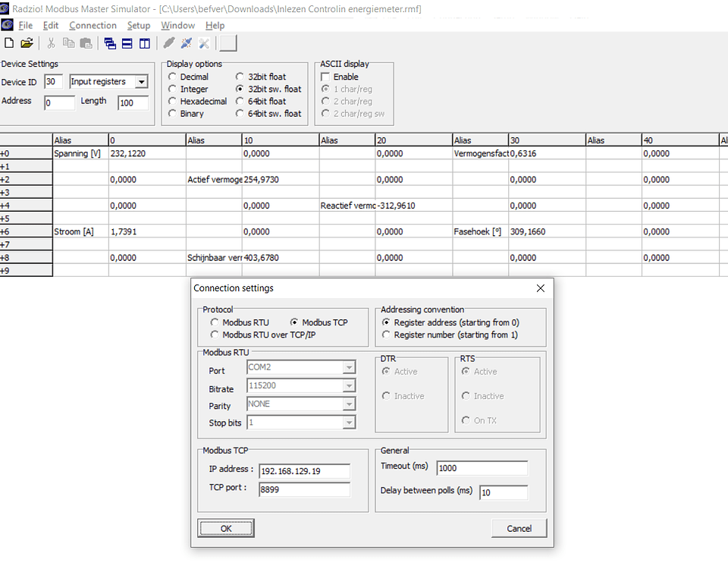This screenshot has width=728, height=569.
Task: Select value cell -312,9610
Action: click(414, 206)
